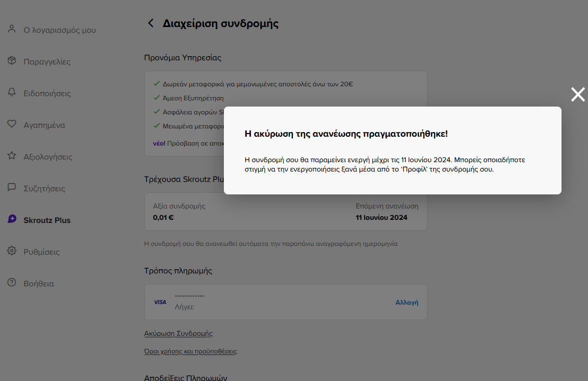Viewport: 588px width, 381px height.
Task: Click the green checkmark beside Άμεση Εξυπηρέτηση
Action: pyautogui.click(x=157, y=98)
